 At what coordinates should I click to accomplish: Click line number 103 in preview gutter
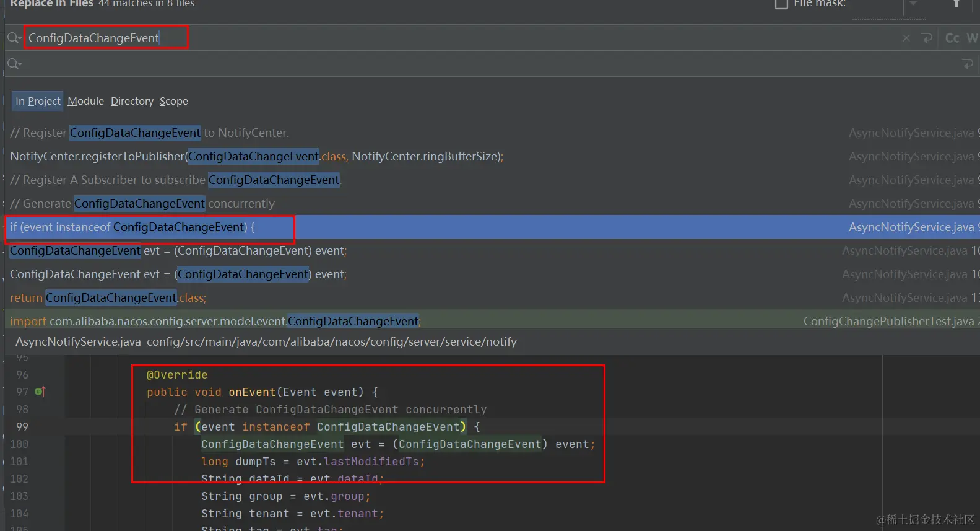[19, 496]
